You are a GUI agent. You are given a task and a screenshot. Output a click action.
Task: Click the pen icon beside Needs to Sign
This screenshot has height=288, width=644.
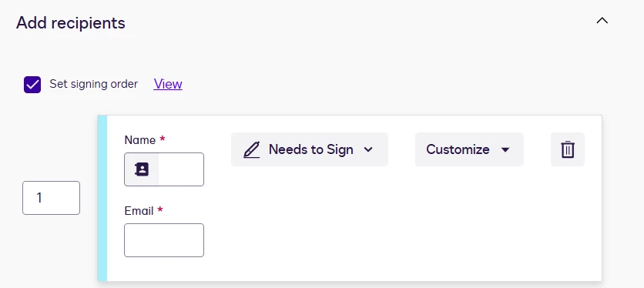251,149
